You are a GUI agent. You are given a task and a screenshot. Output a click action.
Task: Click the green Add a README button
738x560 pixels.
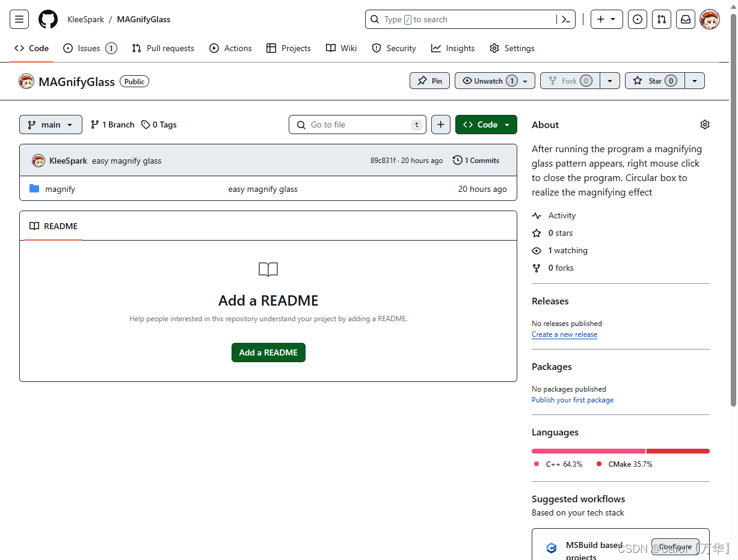point(268,352)
